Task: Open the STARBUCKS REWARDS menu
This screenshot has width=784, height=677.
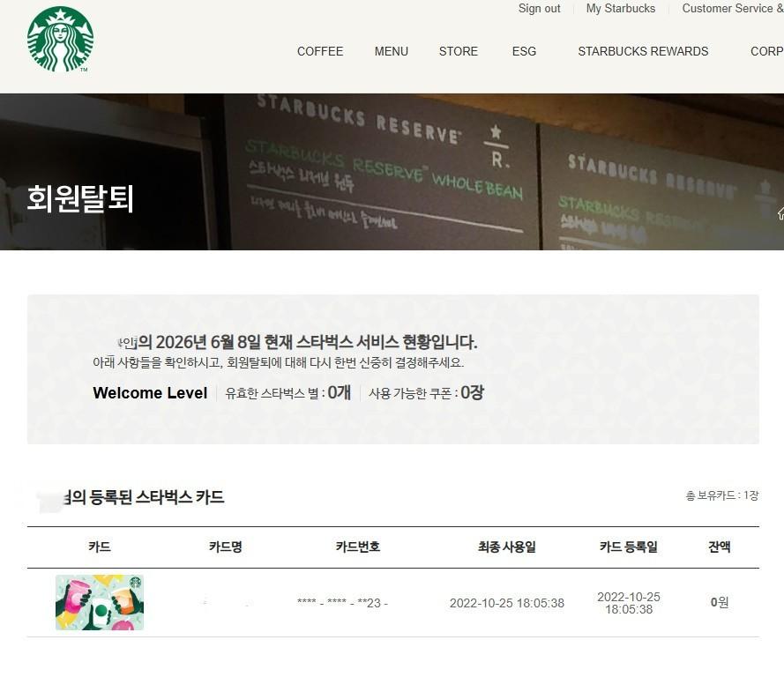Action: [643, 51]
